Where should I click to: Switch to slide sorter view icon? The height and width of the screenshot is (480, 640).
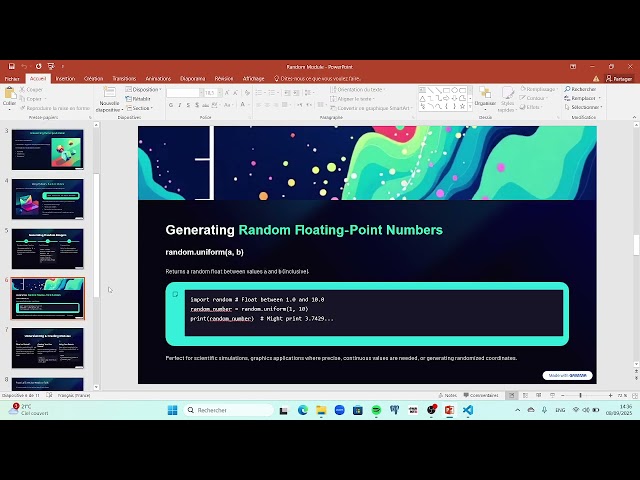(x=525, y=395)
